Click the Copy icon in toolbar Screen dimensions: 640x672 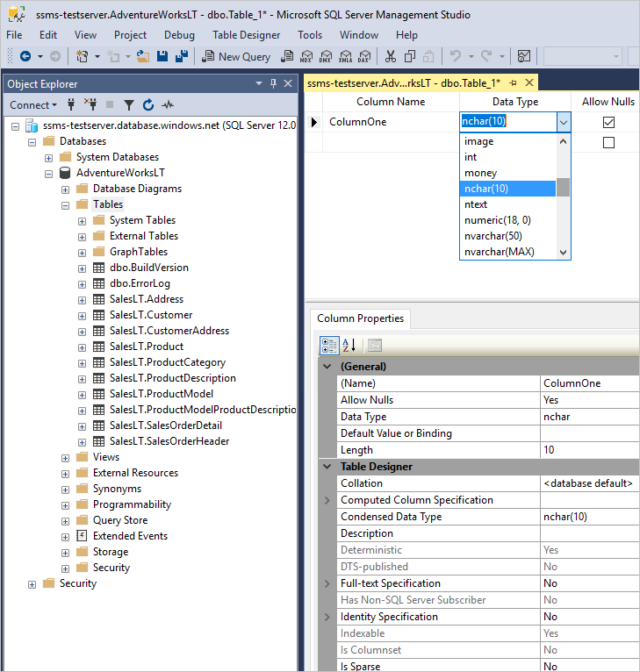410,56
